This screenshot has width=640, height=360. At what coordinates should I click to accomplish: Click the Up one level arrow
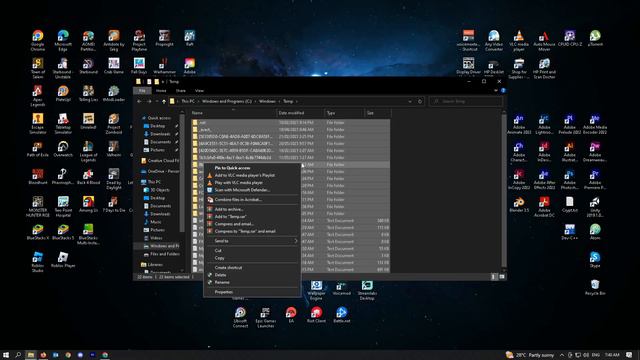[x=164, y=101]
